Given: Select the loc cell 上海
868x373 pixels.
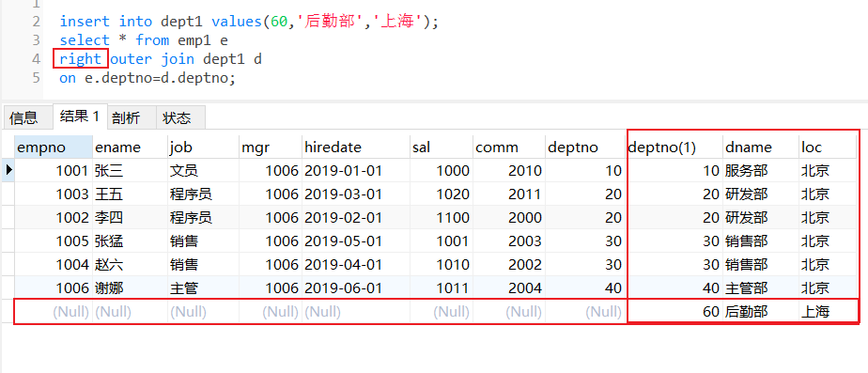Looking at the screenshot, I should (x=829, y=312).
